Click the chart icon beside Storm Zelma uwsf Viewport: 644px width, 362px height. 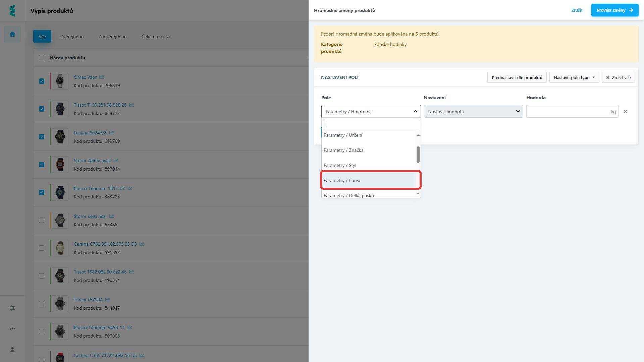116,161
